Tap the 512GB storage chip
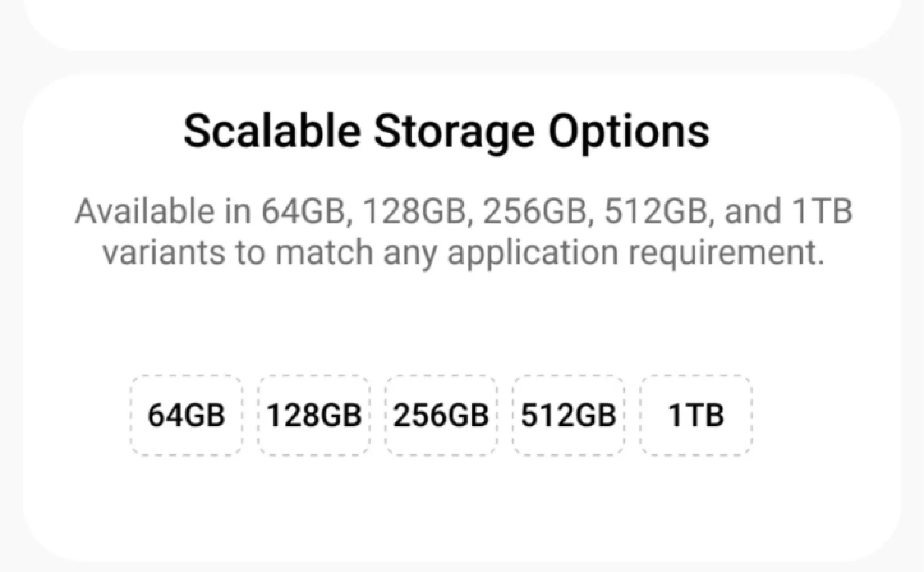924x572 pixels. point(569,415)
